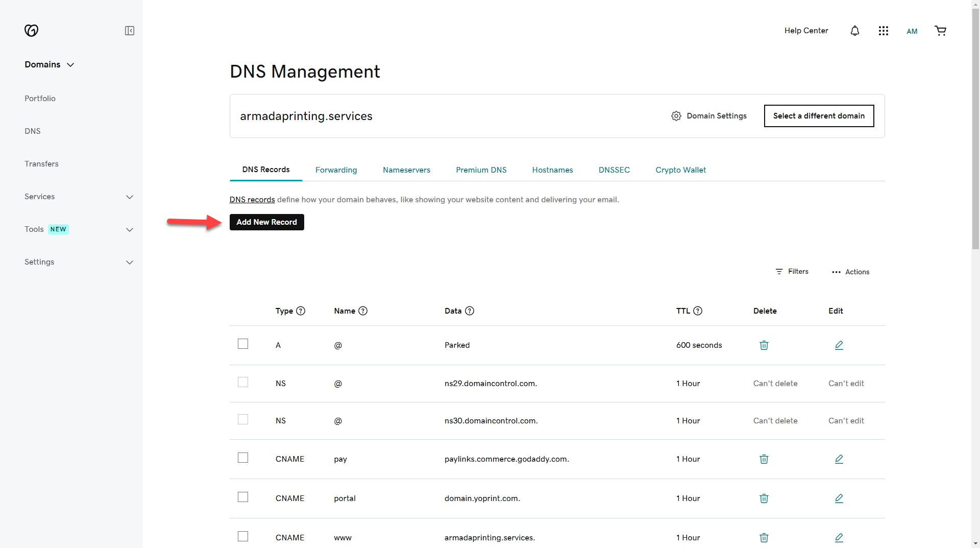The image size is (980, 548).
Task: Open notifications bell icon
Action: [855, 31]
